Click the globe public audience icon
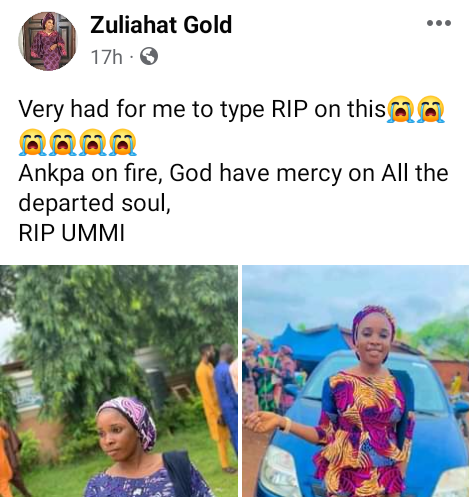469x497 pixels. (x=149, y=56)
